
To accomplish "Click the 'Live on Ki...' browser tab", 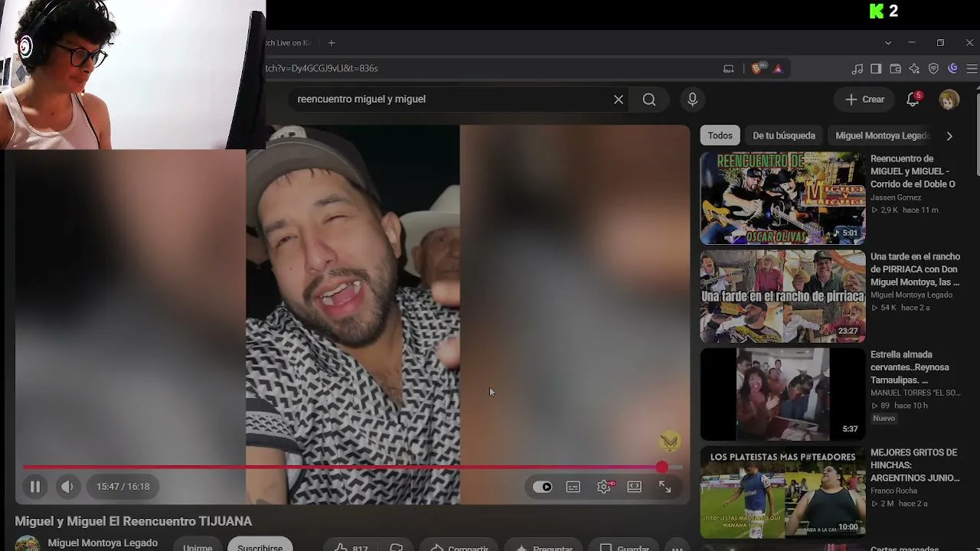I will (x=289, y=43).
